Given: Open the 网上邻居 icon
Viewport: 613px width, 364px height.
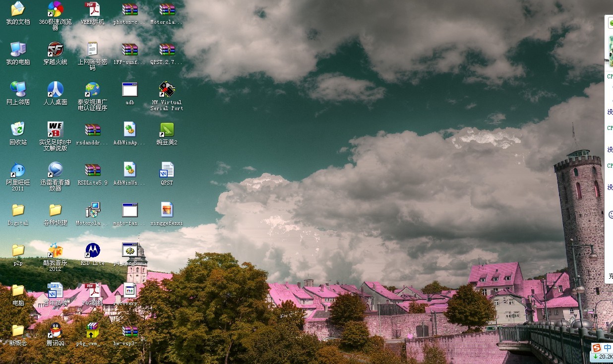Looking at the screenshot, I should pos(18,89).
